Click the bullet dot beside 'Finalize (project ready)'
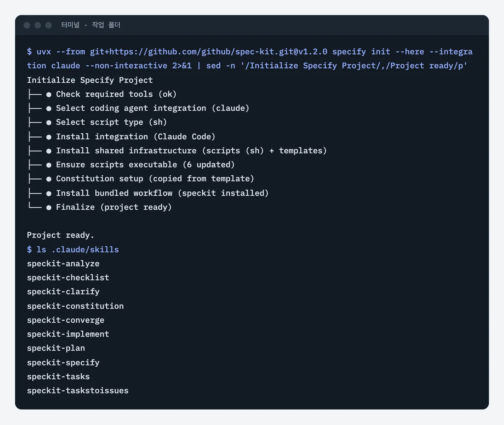 [x=49, y=207]
